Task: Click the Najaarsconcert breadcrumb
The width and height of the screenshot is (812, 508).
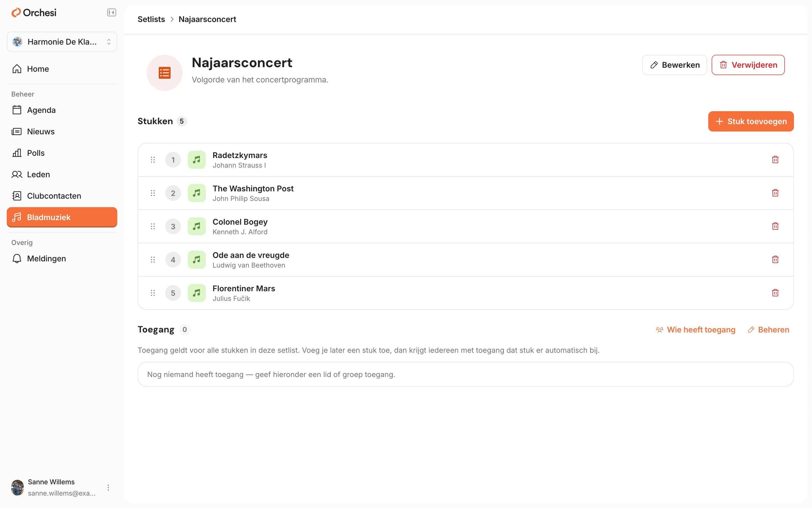Action: (x=207, y=19)
